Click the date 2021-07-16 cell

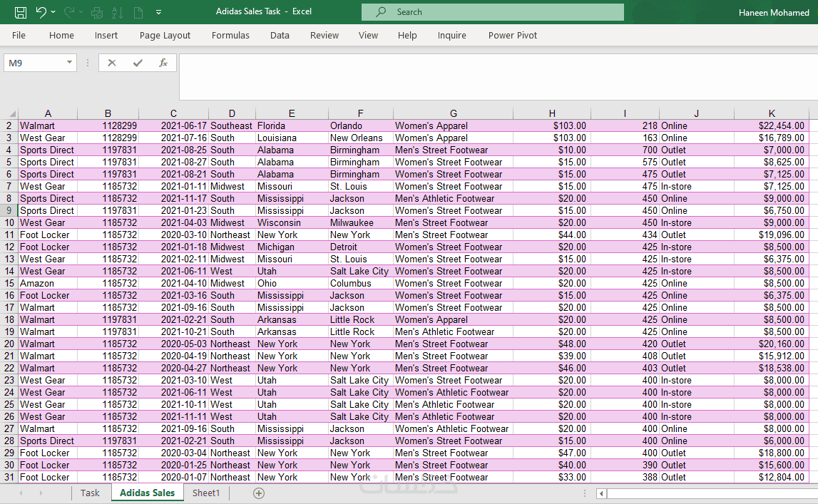[174, 138]
